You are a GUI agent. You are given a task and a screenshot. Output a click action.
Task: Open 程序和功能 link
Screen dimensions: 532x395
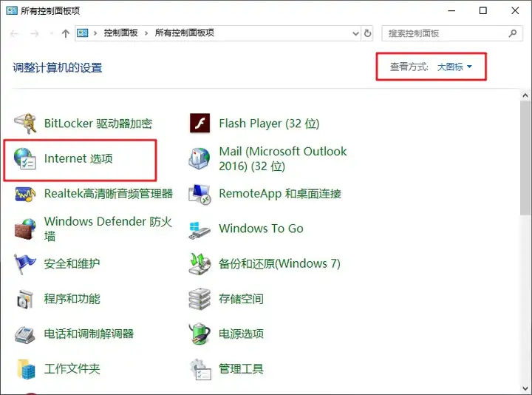coord(72,300)
